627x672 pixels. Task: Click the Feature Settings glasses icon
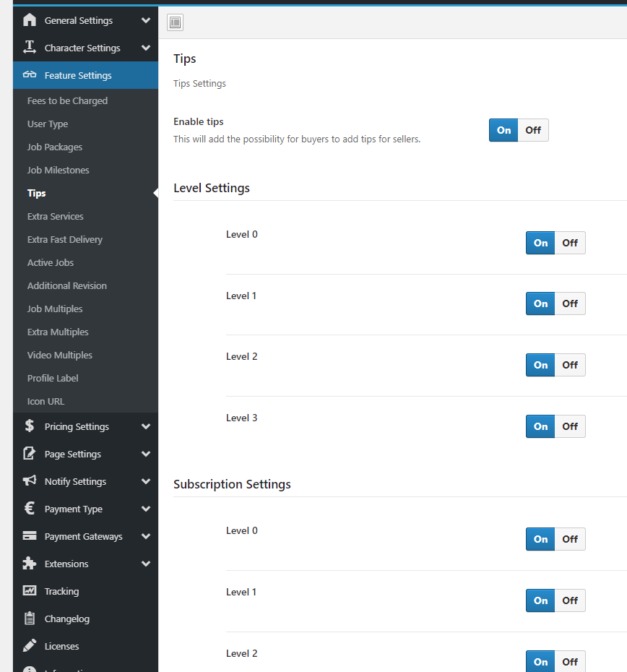pyautogui.click(x=30, y=75)
